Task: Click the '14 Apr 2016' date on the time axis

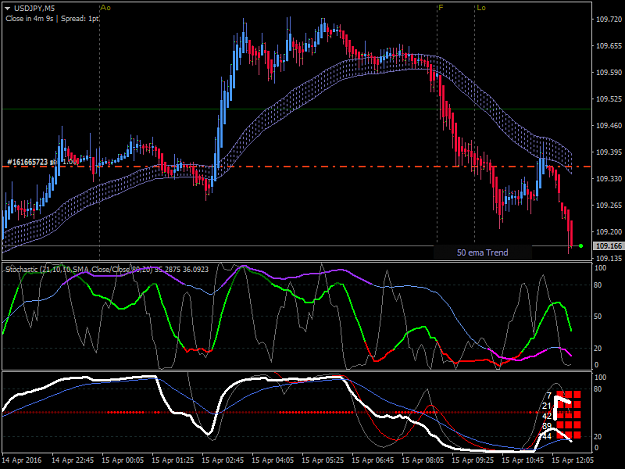Action: tap(23, 460)
